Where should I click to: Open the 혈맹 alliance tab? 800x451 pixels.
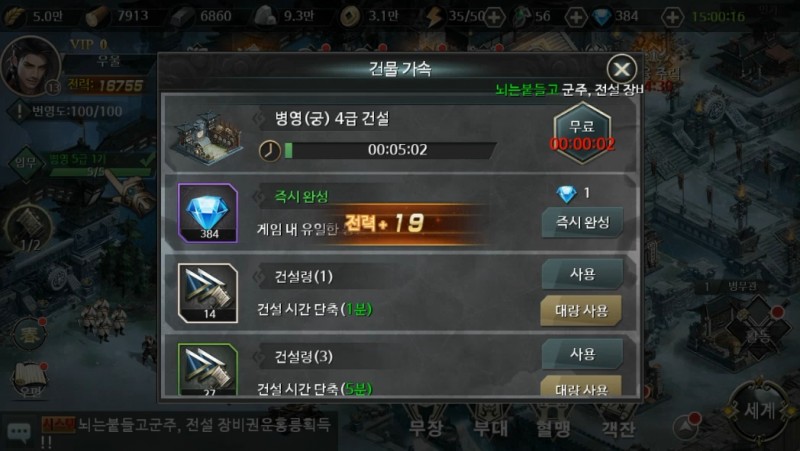tap(553, 428)
